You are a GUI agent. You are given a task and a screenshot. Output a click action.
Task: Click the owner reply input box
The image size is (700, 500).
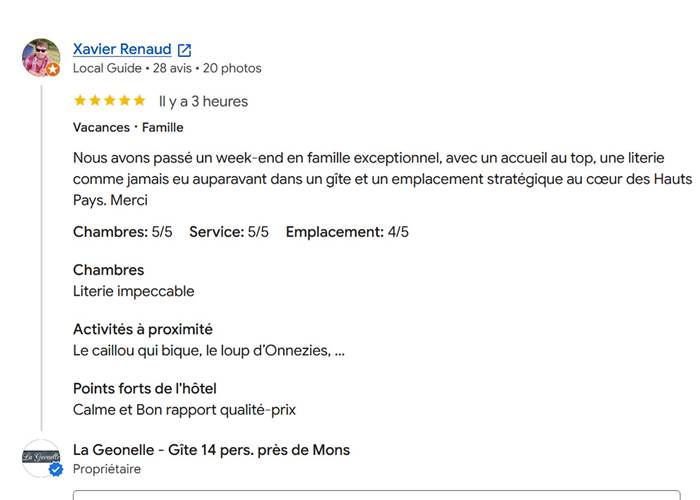coord(377,495)
